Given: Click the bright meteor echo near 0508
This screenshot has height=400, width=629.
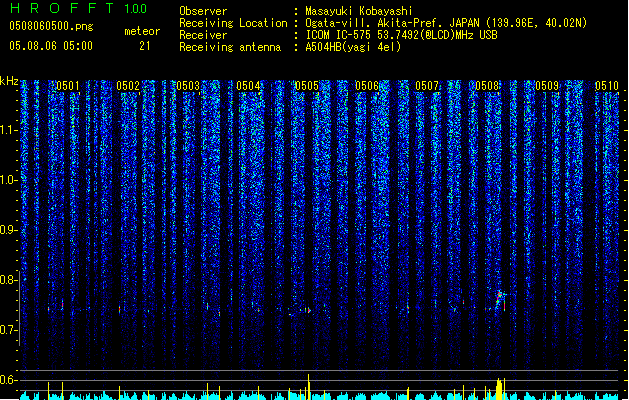Looking at the screenshot, I should pos(500,300).
